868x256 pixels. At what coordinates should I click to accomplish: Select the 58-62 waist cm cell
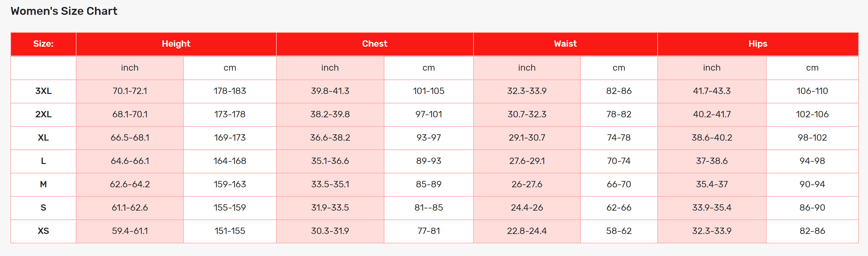pyautogui.click(x=619, y=231)
